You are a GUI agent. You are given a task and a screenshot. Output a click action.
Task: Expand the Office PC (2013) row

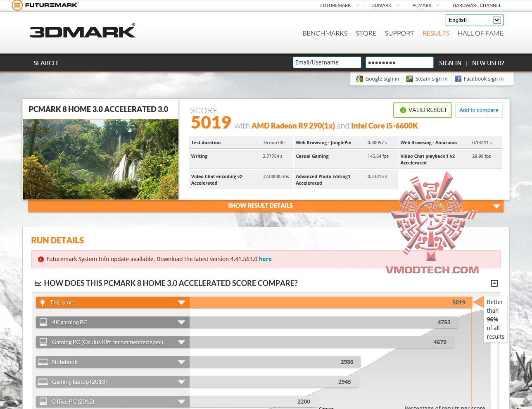pyautogui.click(x=181, y=402)
